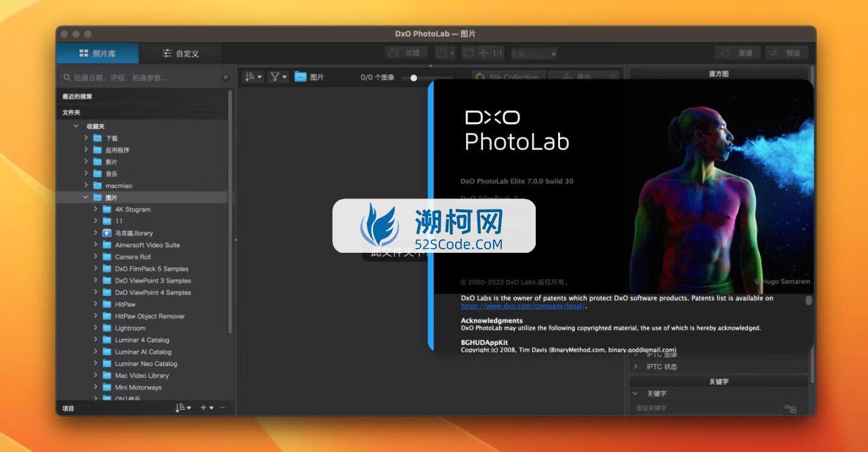Expand the Luminar 4 Catalog folder
The height and width of the screenshot is (452, 868).
[x=96, y=340]
